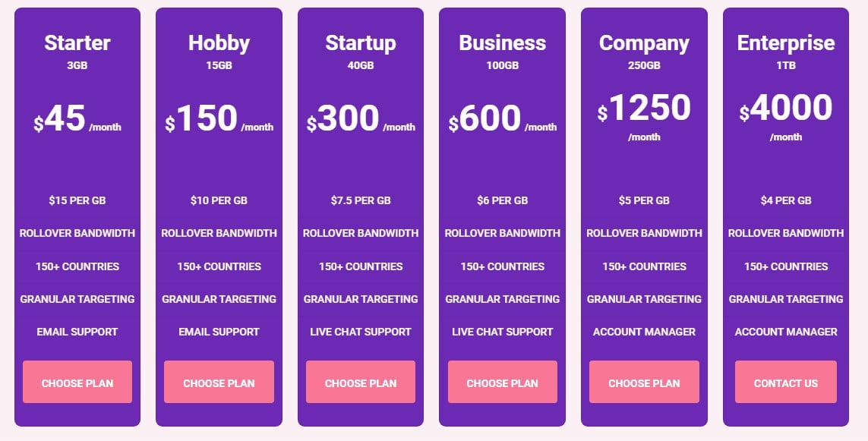Choose the Company plan button
Viewport: 868px width, 441px height.
(645, 382)
